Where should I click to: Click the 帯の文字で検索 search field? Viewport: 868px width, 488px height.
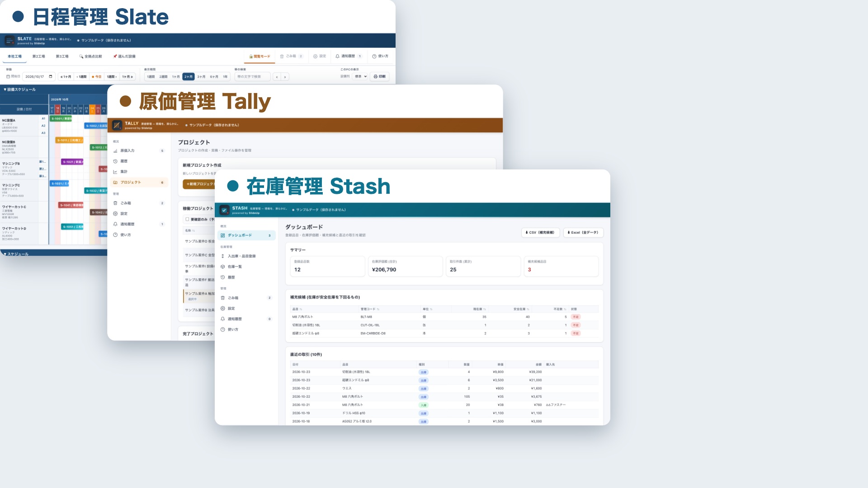(x=252, y=77)
